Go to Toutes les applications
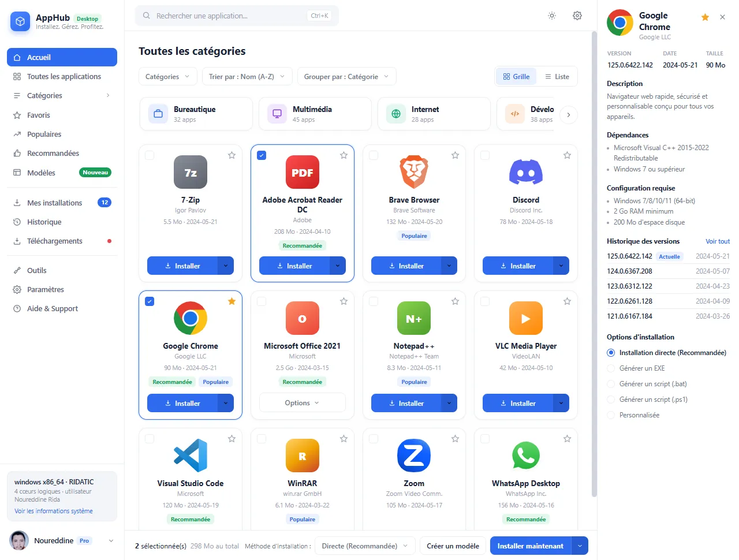 pos(62,76)
